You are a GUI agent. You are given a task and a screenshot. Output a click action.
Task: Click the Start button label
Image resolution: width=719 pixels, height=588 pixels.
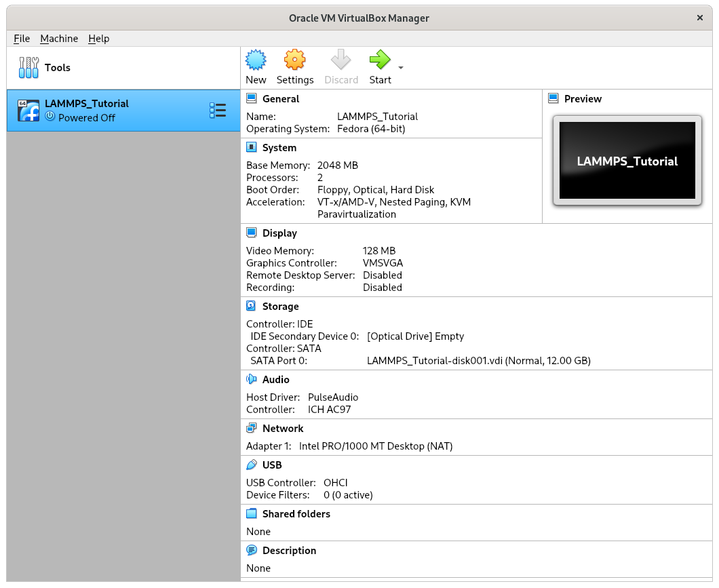coord(380,80)
